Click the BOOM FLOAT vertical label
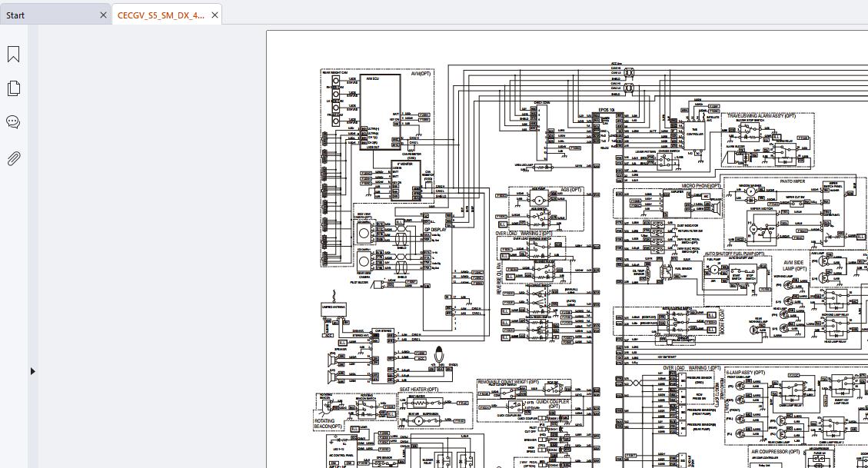Screen dimensions: 868x468 point(723,321)
